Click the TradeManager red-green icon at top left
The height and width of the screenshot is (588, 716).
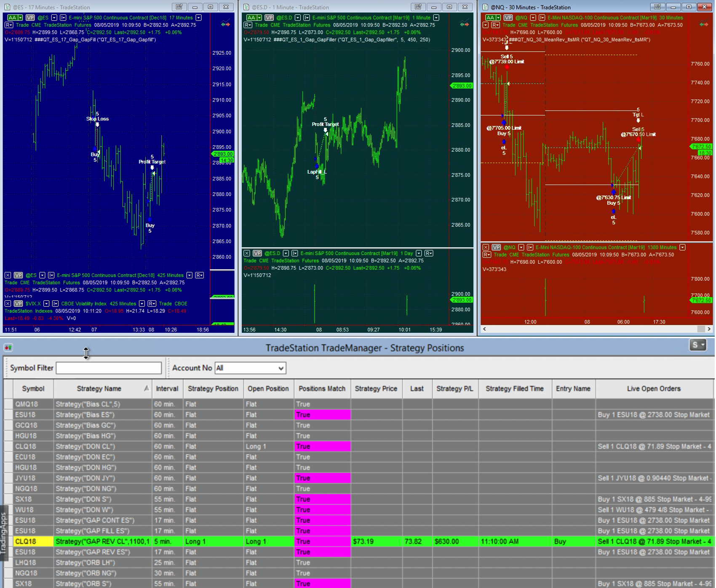tap(8, 347)
